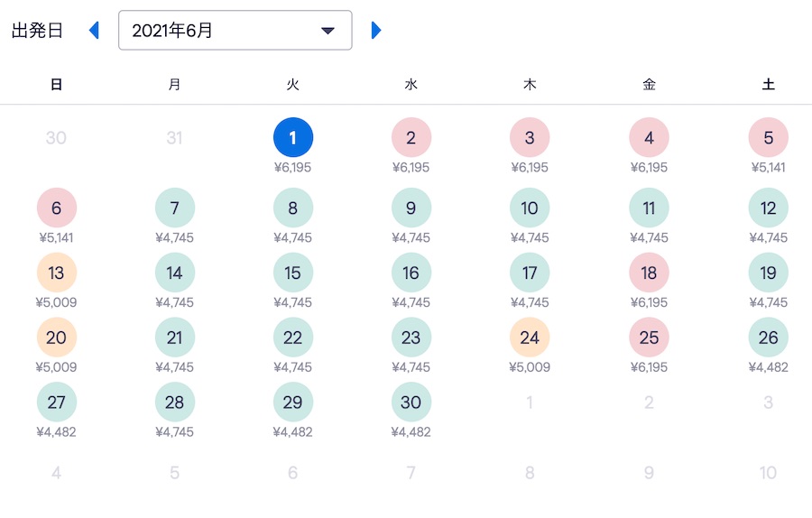Select June 10 priced ¥4,745
812x518 pixels.
[x=530, y=208]
